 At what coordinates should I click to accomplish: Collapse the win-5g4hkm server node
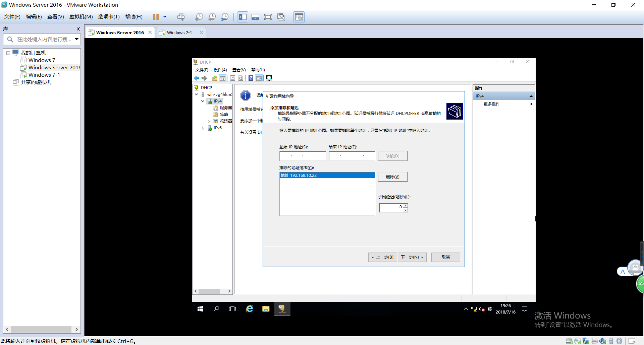pos(197,94)
